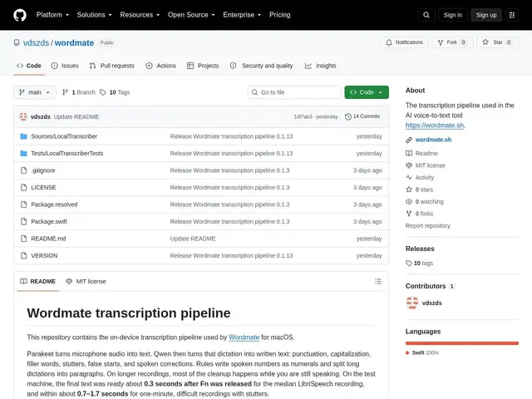
Task: Expand the Platform menu
Action: [x=52, y=15]
